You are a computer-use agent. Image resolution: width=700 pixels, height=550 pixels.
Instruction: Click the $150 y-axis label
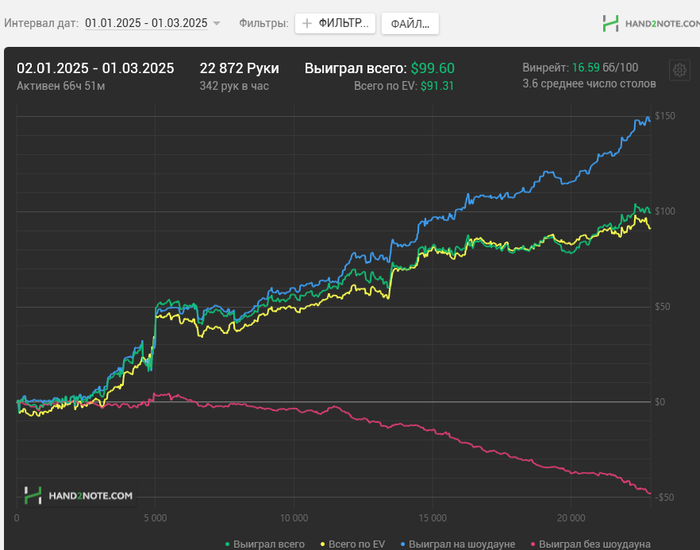665,116
